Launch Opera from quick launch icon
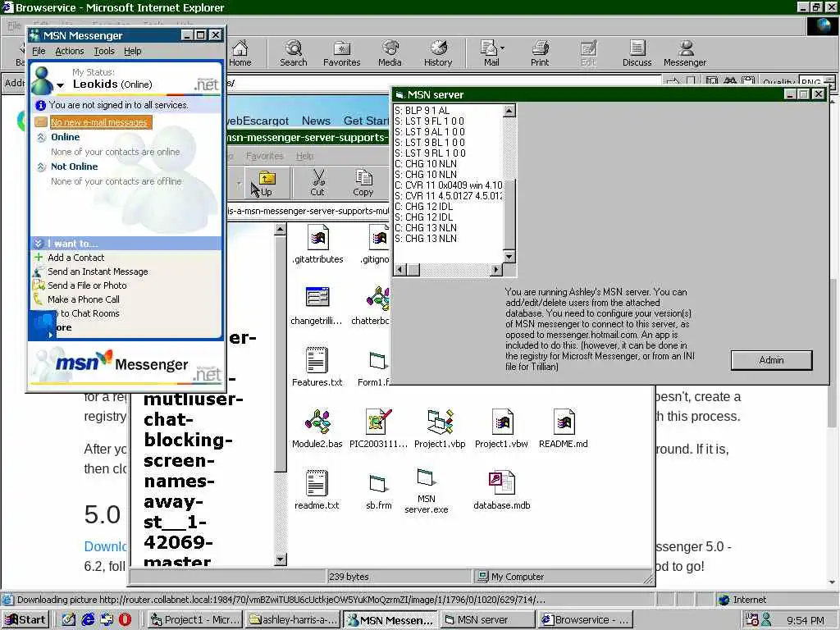 pyautogui.click(x=125, y=620)
